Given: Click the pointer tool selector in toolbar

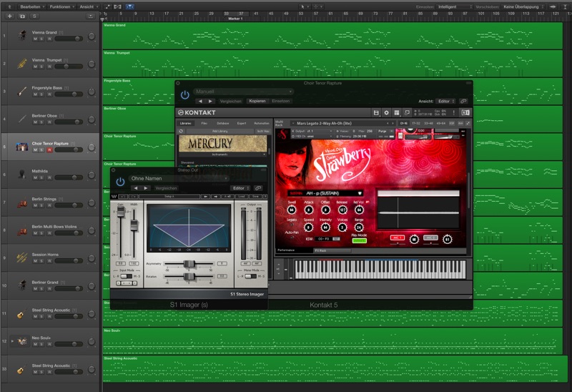Looking at the screenshot, I should [304, 6].
